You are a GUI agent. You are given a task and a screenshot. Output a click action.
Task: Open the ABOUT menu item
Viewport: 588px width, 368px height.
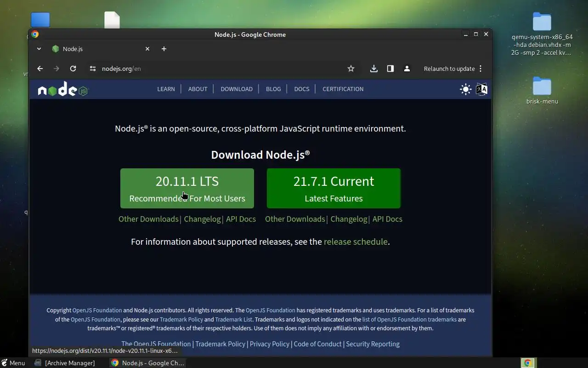click(198, 89)
